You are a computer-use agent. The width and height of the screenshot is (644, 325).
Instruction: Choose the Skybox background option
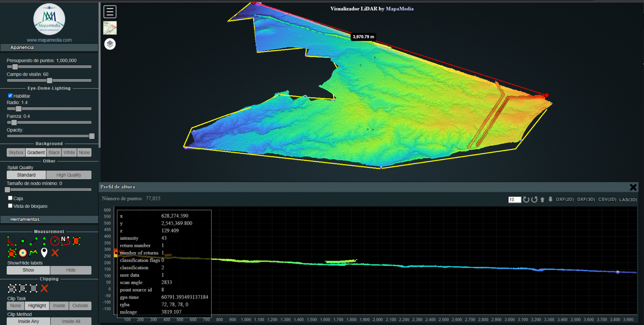16,152
